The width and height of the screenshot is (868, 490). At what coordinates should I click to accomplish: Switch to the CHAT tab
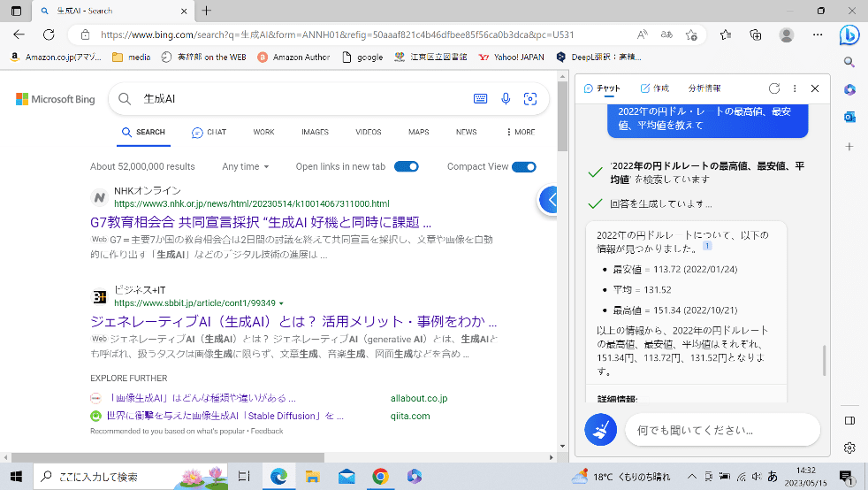click(x=209, y=133)
